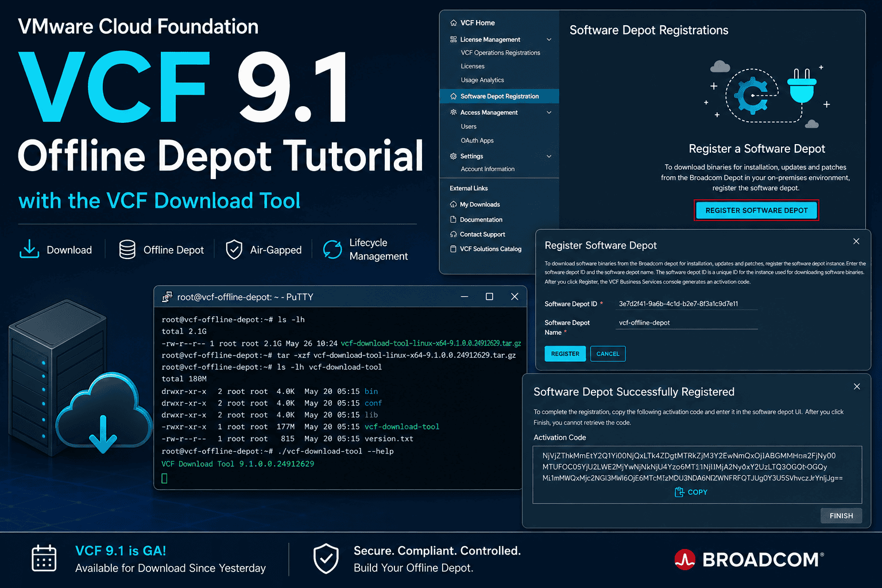Click the Broadcom red logo icon
Image resolution: width=882 pixels, height=588 pixels.
point(685,559)
